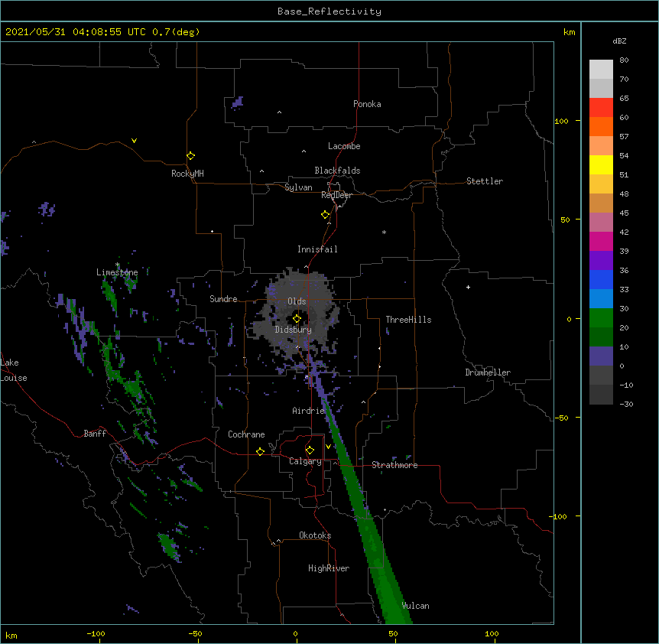Viewport: 659px width, 644px height.
Task: Click the Limestone label
Action: point(117,272)
